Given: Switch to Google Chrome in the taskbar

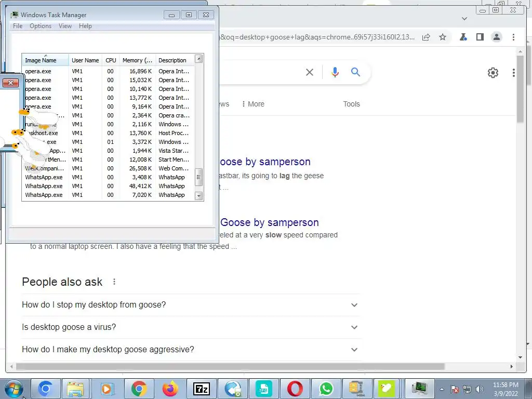Looking at the screenshot, I should [x=139, y=389].
